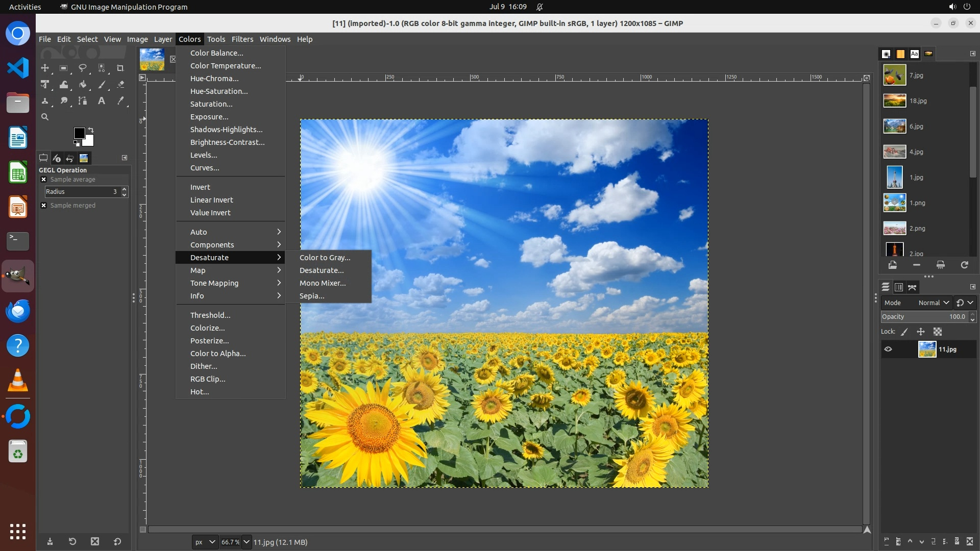Screen dimensions: 980x551
Task: Click Mono Mixer... menu entry
Action: coord(323,283)
